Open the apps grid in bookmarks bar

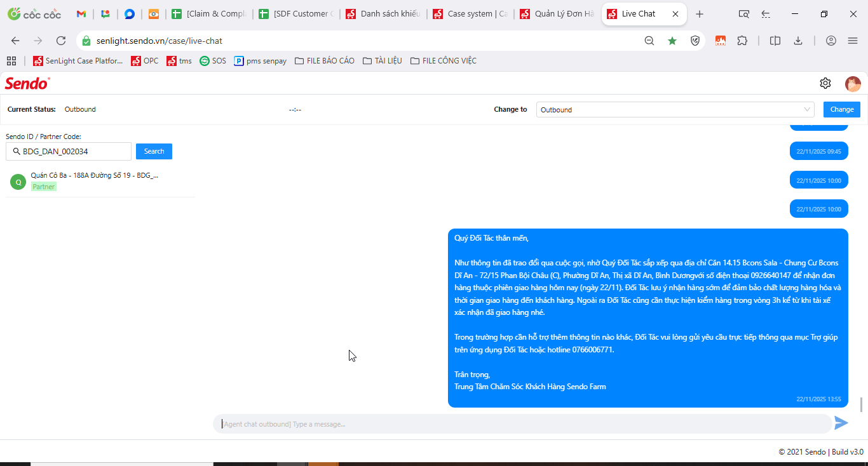click(x=11, y=61)
